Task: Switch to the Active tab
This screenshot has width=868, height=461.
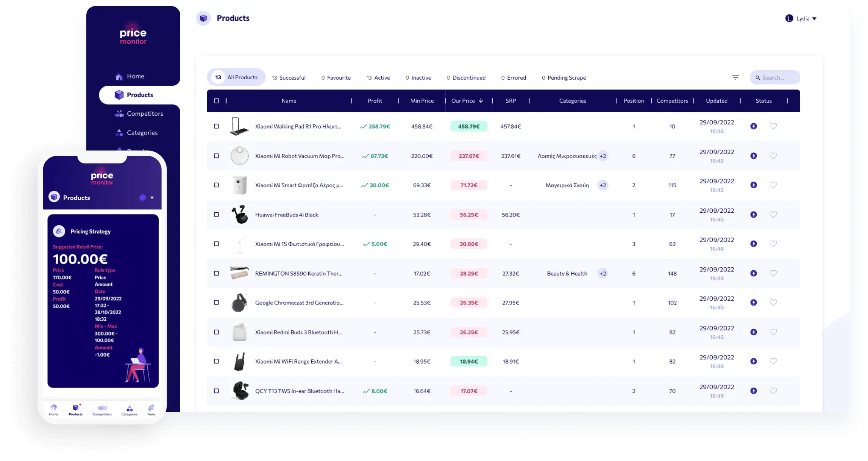Action: (378, 78)
